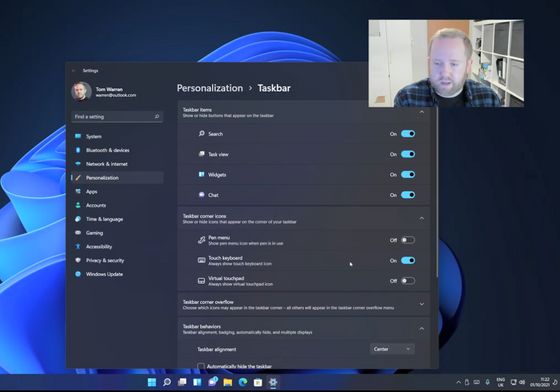The image size is (560, 392).
Task: Click the Virtual touchpad row icon
Action: pyautogui.click(x=201, y=281)
